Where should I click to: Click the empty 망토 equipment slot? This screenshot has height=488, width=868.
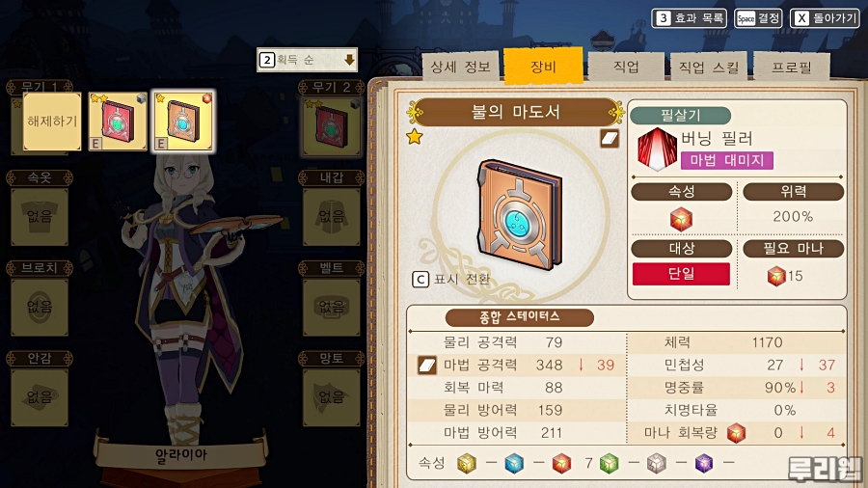pyautogui.click(x=331, y=397)
